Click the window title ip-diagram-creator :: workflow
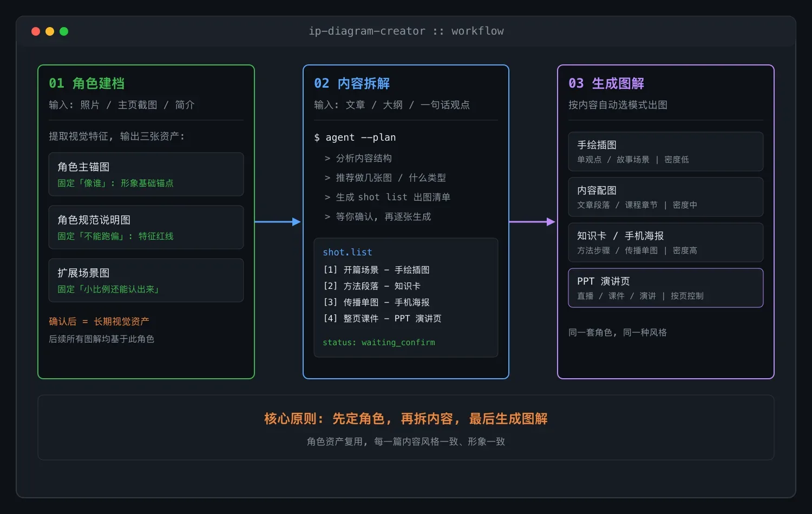 [x=406, y=31]
